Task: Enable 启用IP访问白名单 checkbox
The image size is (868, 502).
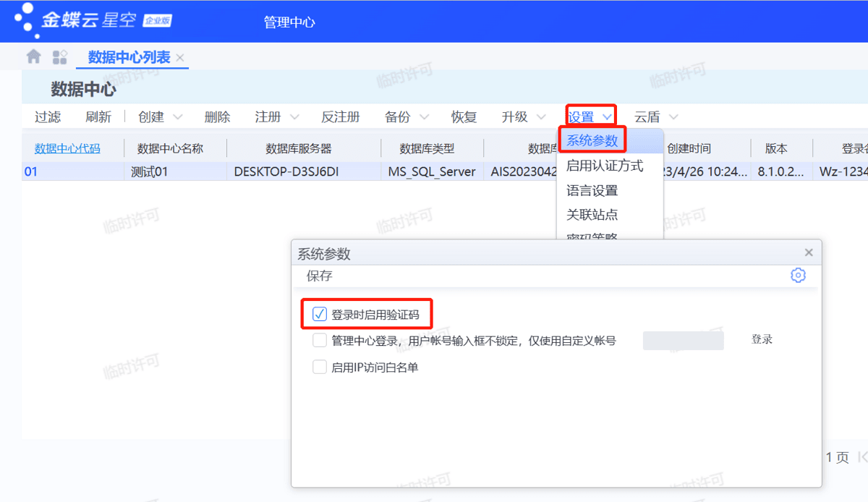Action: tap(320, 367)
